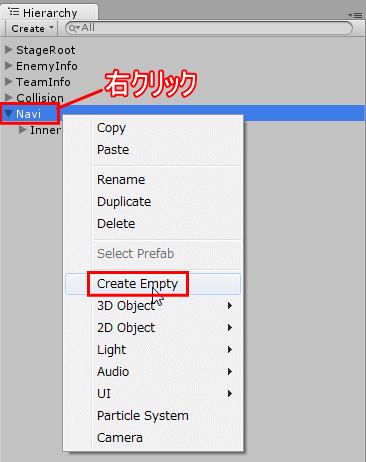The image size is (366, 462).
Task: Expand the StageRoot object arrow
Action: click(x=9, y=50)
